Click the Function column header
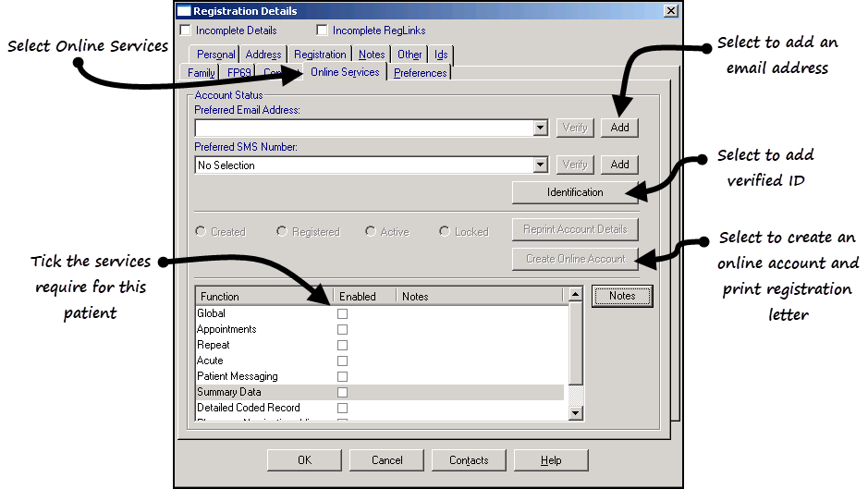This screenshot has width=868, height=489. click(x=264, y=297)
